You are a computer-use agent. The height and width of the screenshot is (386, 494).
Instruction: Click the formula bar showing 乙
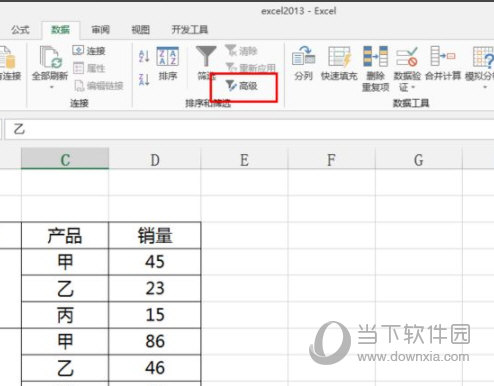click(x=249, y=129)
